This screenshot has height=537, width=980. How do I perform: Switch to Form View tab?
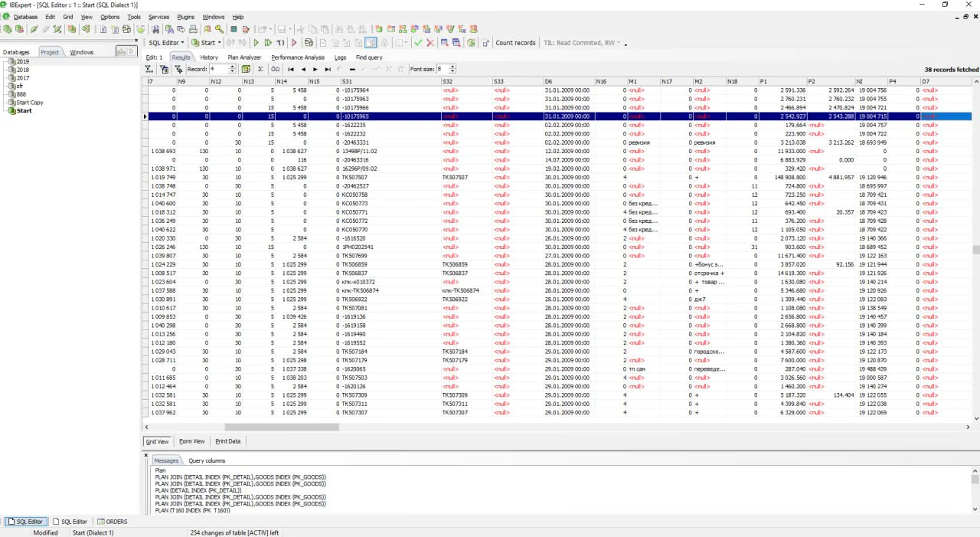point(191,441)
